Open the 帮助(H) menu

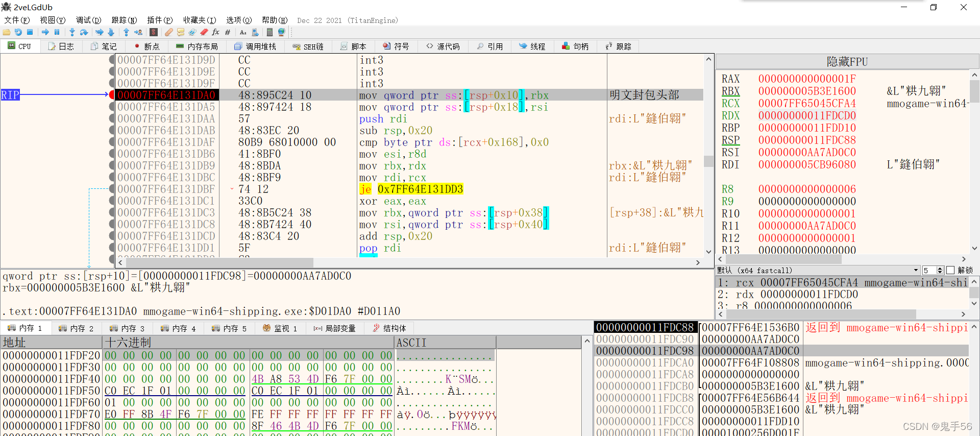coord(275,20)
